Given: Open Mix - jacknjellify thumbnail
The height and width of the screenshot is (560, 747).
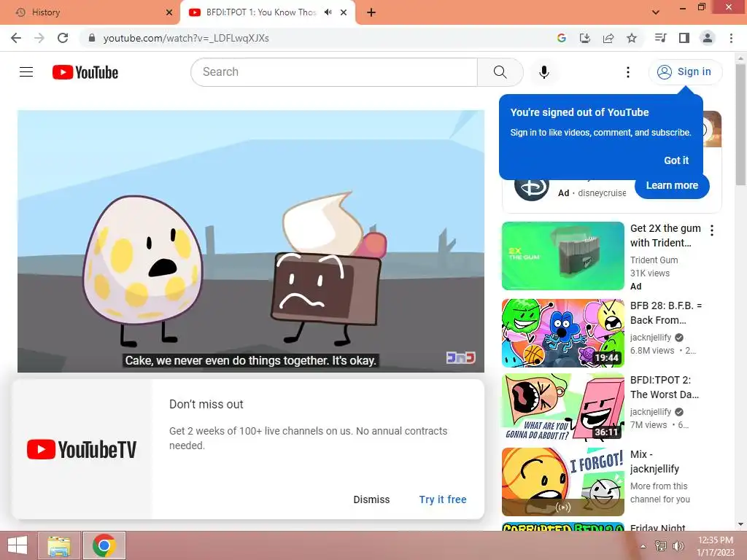Looking at the screenshot, I should click(562, 482).
